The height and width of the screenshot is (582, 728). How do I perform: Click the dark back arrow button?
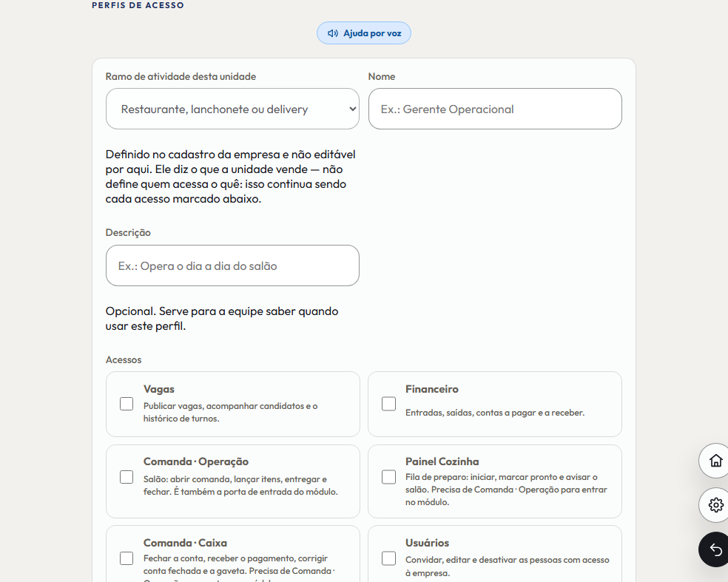tap(715, 549)
